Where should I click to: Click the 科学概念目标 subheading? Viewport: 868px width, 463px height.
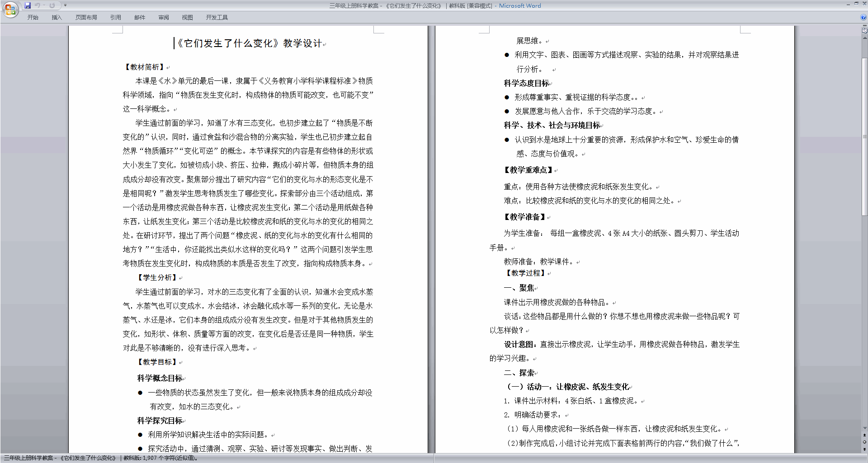(x=160, y=378)
